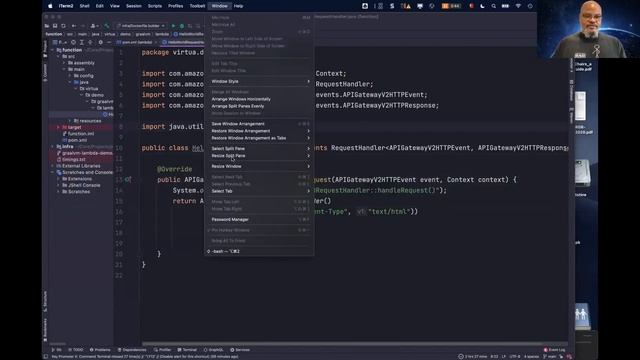
Task: Open pom.xml in project tree
Action: [x=75, y=140]
